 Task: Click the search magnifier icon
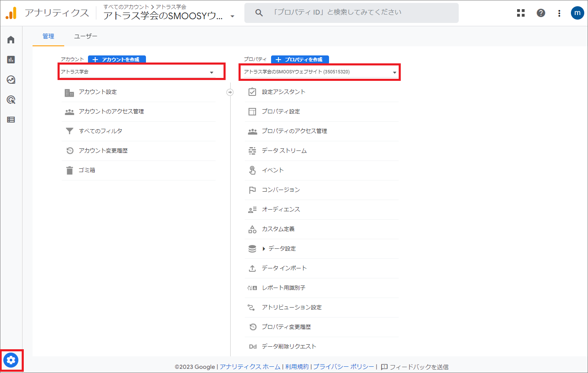click(x=259, y=13)
